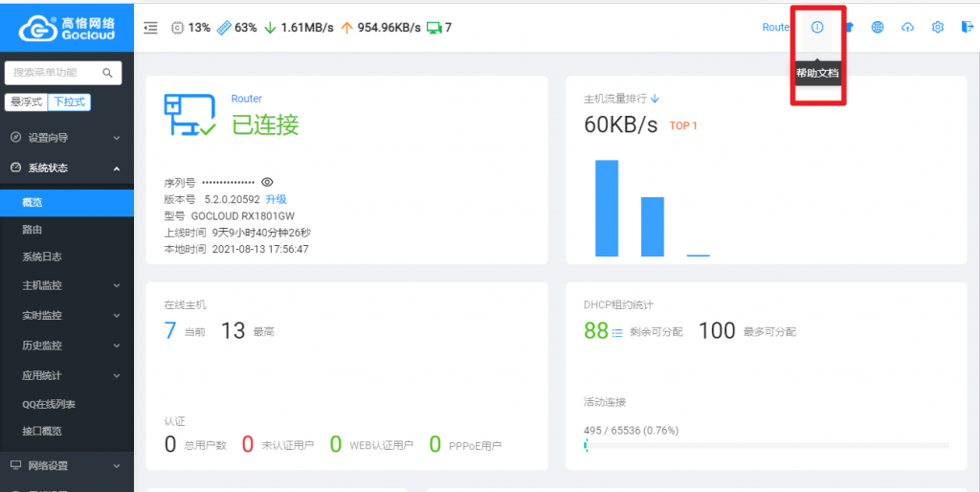Click the orange upload-speed arrow icon

[346, 28]
